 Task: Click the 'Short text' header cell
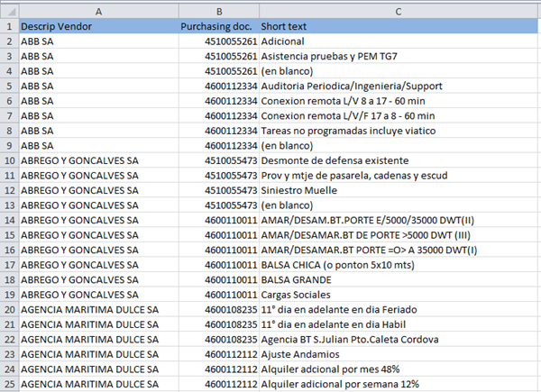click(399, 26)
